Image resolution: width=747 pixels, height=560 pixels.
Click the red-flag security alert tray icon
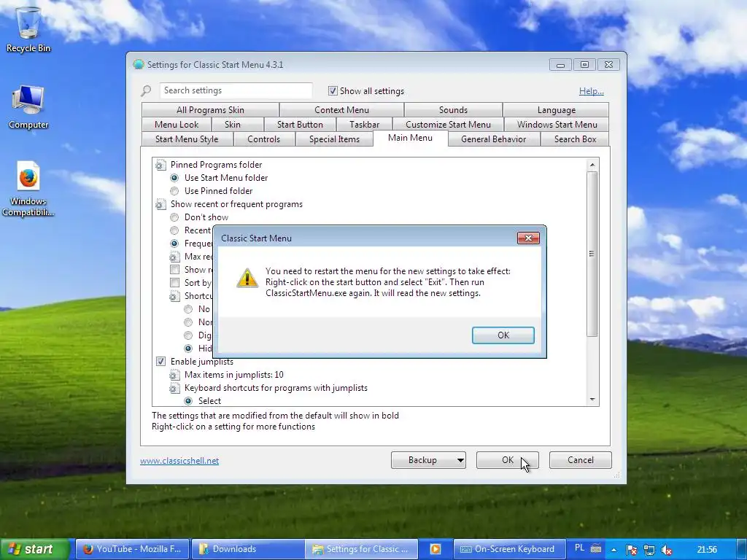[x=632, y=550]
